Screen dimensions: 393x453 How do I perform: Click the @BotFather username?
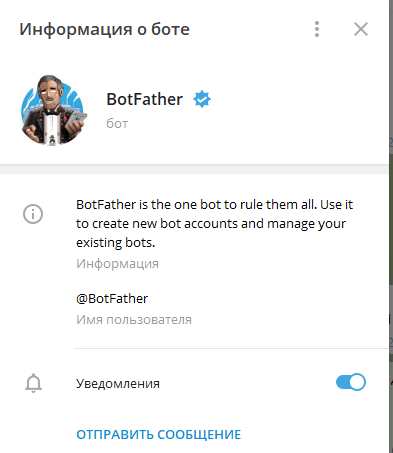click(x=112, y=298)
